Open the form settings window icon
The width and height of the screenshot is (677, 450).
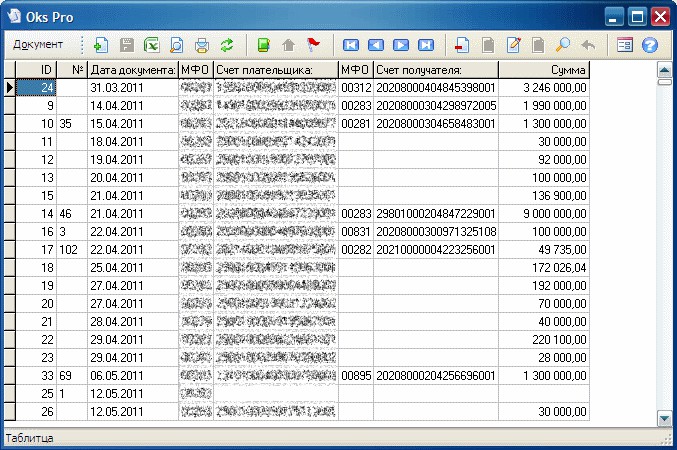click(x=625, y=45)
